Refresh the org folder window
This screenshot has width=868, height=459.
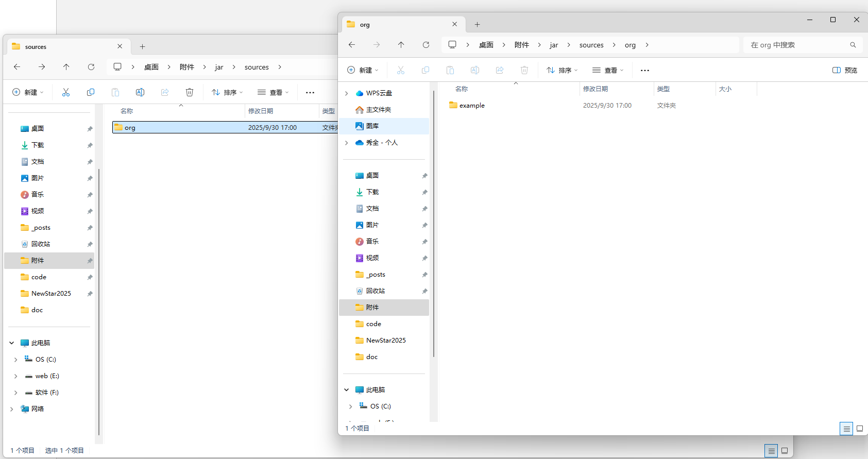[x=426, y=45]
